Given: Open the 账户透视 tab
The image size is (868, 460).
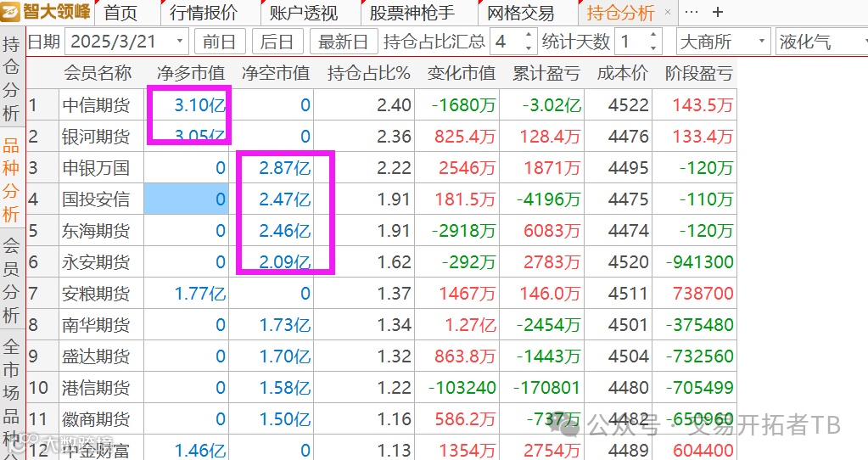Looking at the screenshot, I should tap(304, 13).
